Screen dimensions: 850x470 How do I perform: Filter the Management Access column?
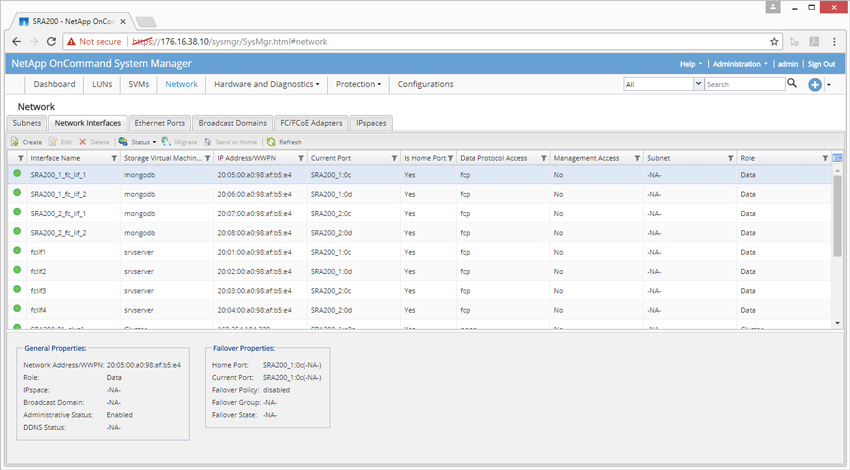tap(638, 158)
